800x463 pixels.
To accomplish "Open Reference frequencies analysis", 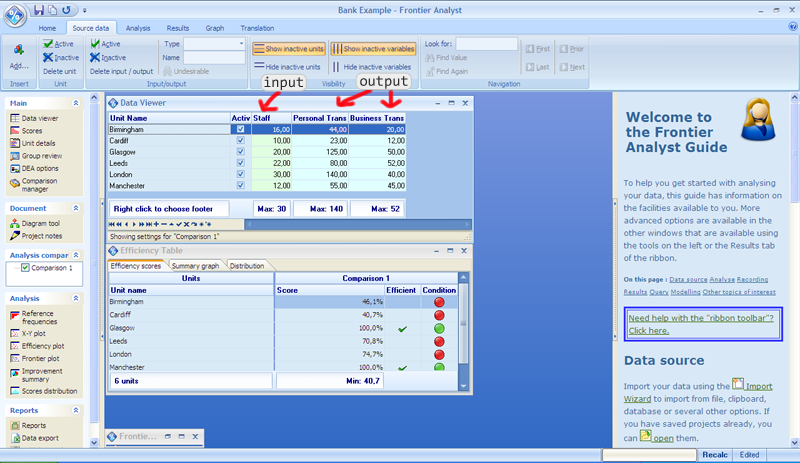I will 34,318.
